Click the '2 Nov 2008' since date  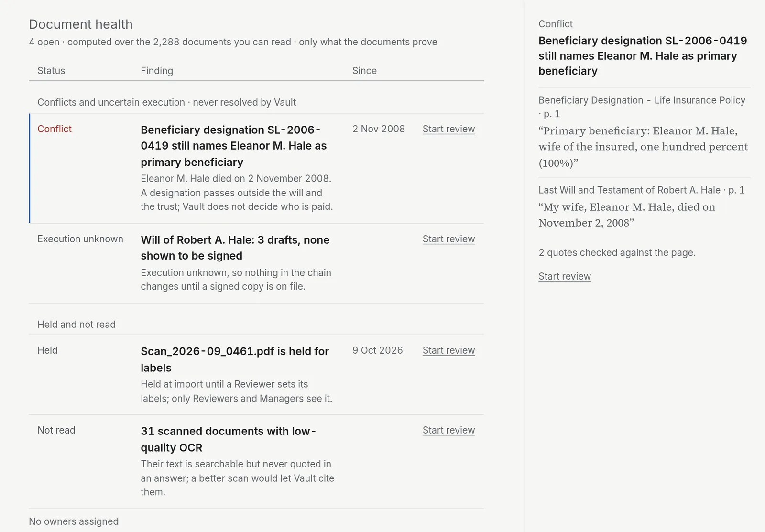(379, 129)
